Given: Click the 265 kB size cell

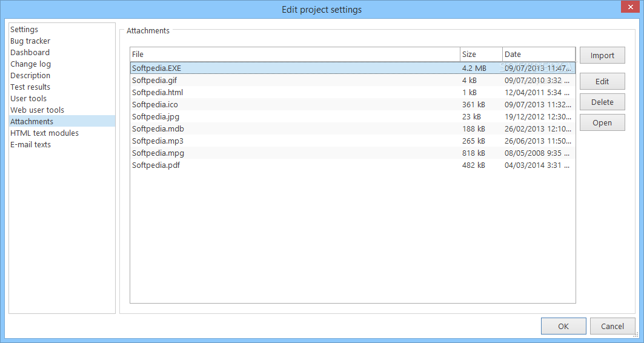Looking at the screenshot, I should [x=474, y=141].
